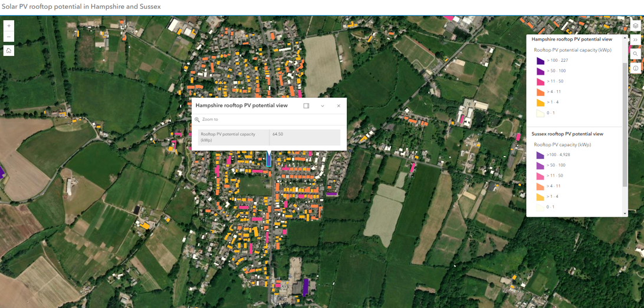Zoom out on the map
644x308 pixels.
[9, 37]
